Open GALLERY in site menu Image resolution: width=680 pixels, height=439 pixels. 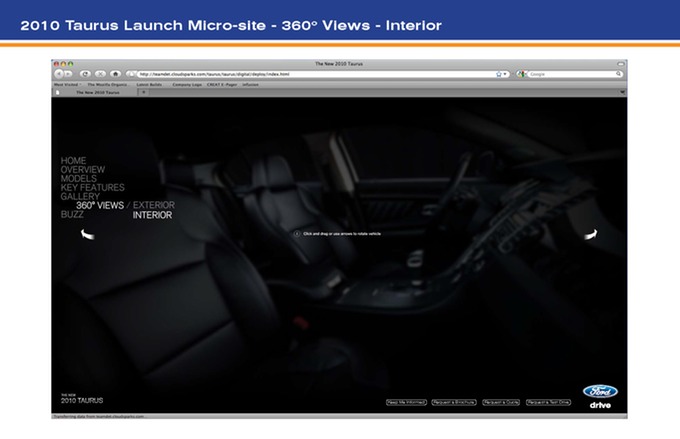[80, 197]
